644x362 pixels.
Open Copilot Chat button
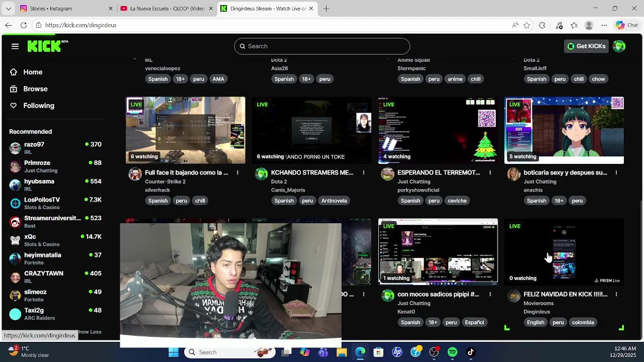pyautogui.click(x=627, y=25)
